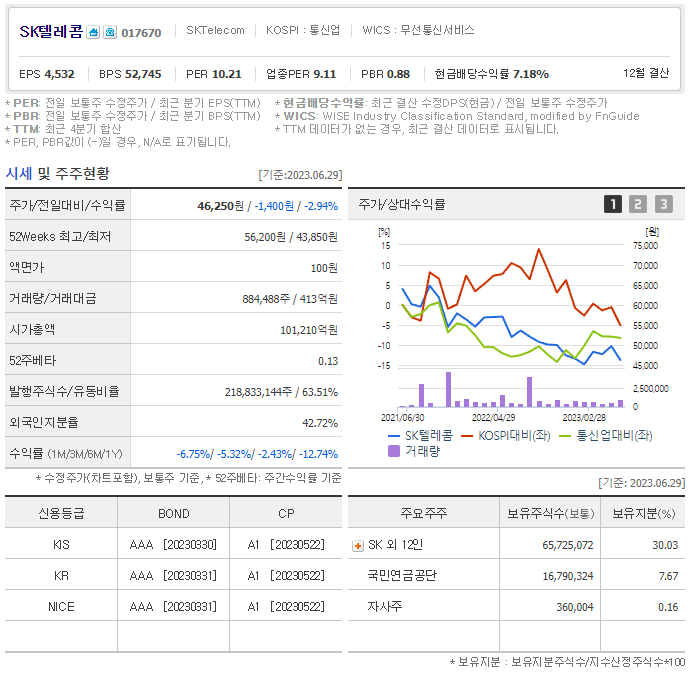Screen dimensions: 690x677
Task: Open the 시세 및 주주현황 section heading
Action: (x=58, y=173)
